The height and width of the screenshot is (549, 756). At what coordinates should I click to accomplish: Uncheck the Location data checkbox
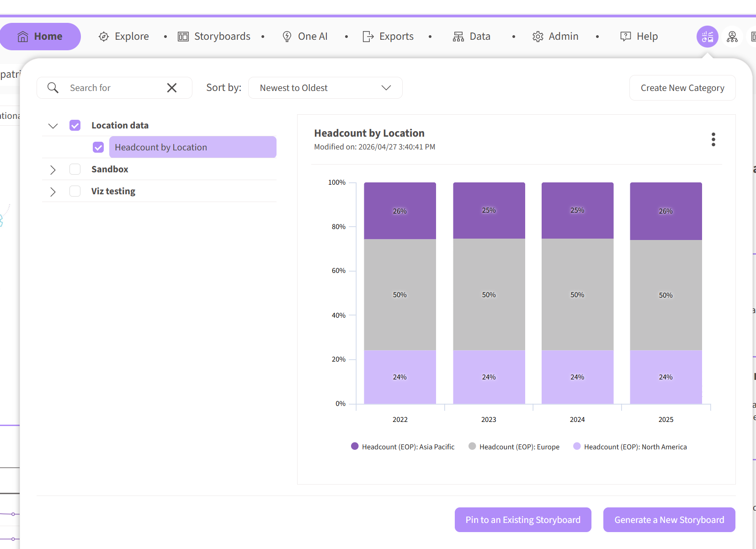[x=75, y=125]
